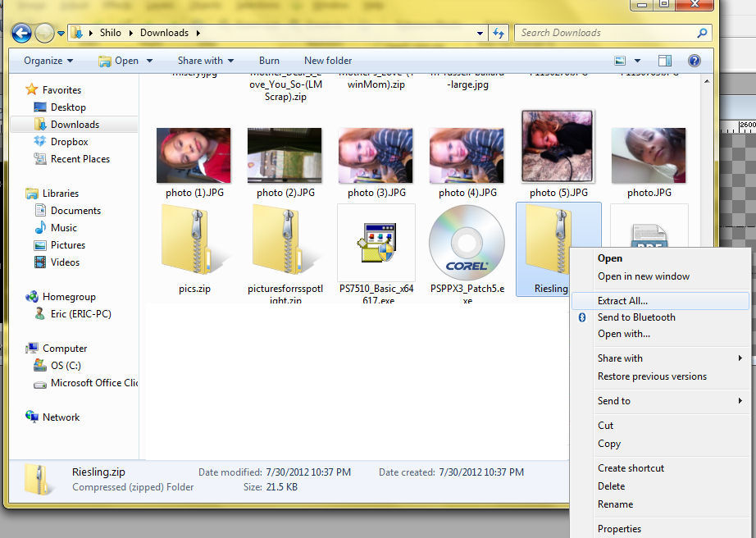The image size is (756, 538).
Task: Click the Forward navigation arrow
Action: point(44,34)
